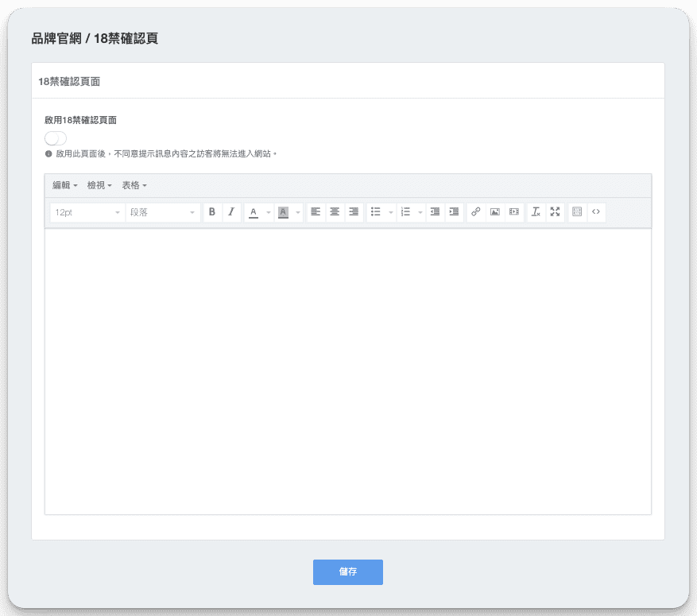Image resolution: width=697 pixels, height=616 pixels.
Task: Click the insert image icon
Action: (x=494, y=212)
